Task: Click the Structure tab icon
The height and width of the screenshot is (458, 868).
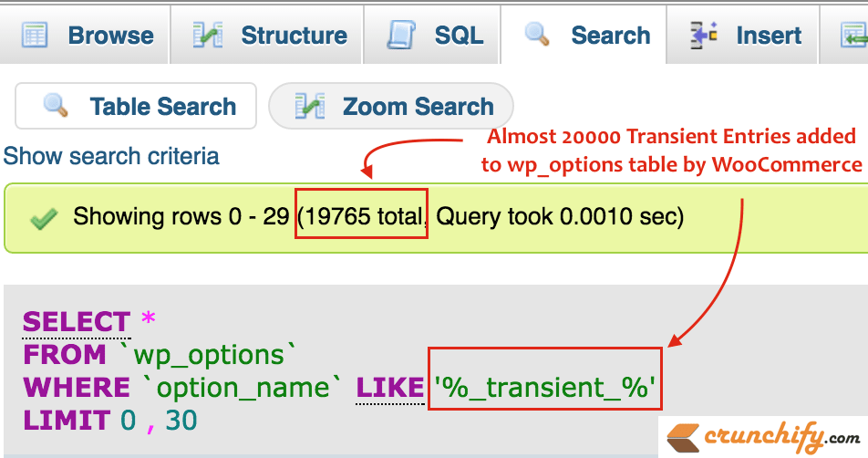Action: [208, 36]
